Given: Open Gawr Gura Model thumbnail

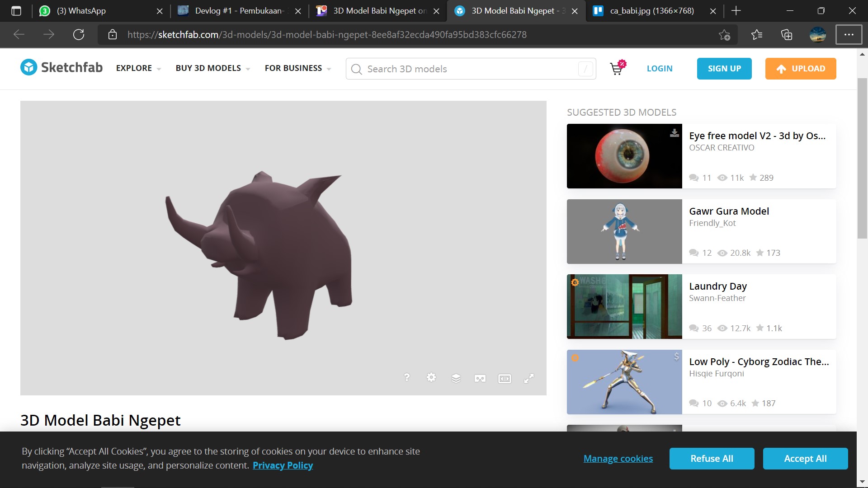Looking at the screenshot, I should pyautogui.click(x=624, y=231).
